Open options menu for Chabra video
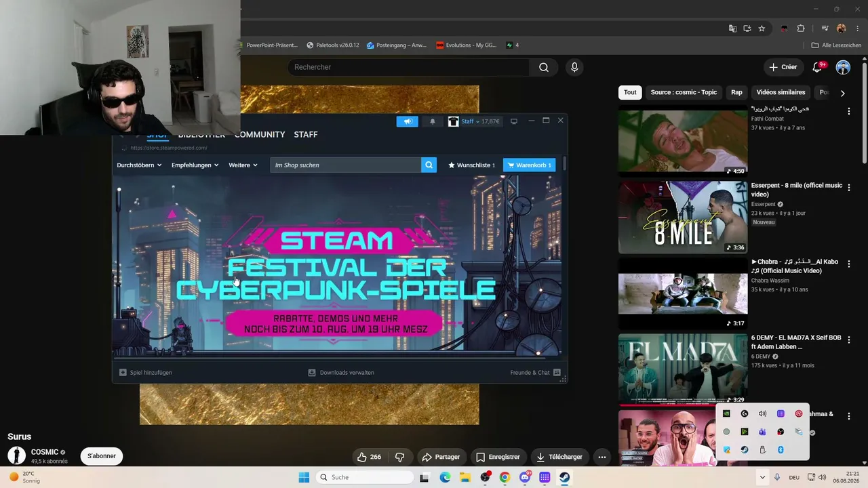 pos(848,264)
